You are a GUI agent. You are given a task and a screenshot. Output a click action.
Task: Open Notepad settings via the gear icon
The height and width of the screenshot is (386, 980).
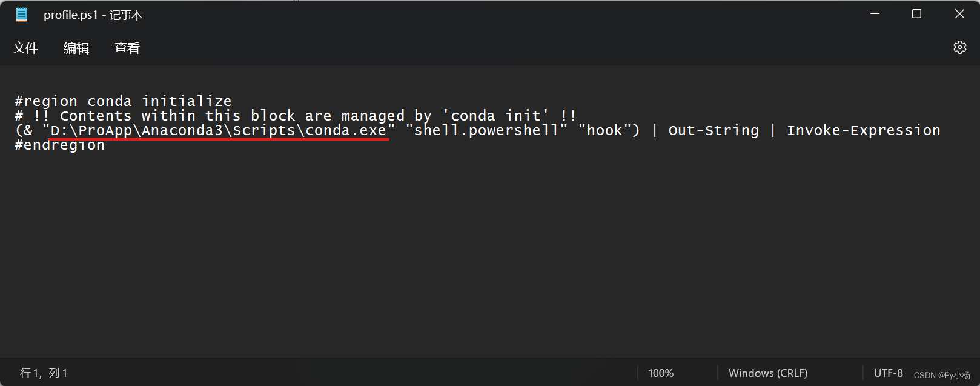point(960,47)
